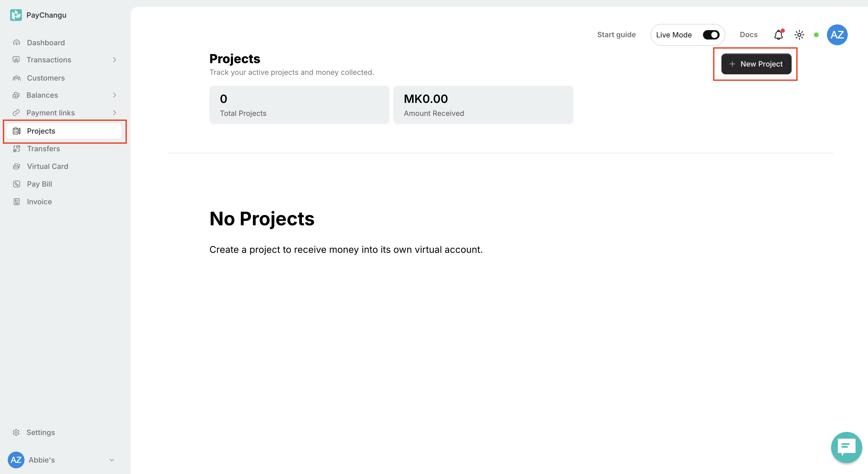This screenshot has height=474, width=868.
Task: Click the Amount Received card
Action: point(483,105)
